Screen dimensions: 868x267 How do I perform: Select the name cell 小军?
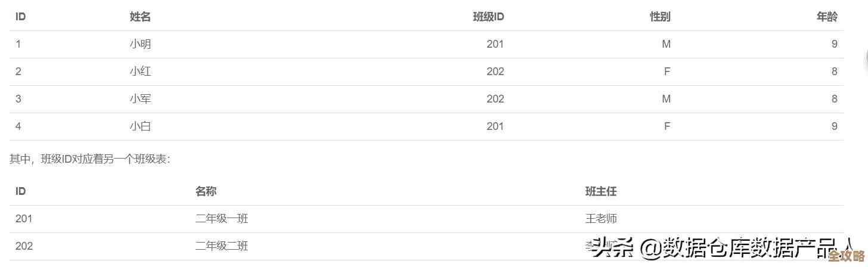pyautogui.click(x=140, y=99)
